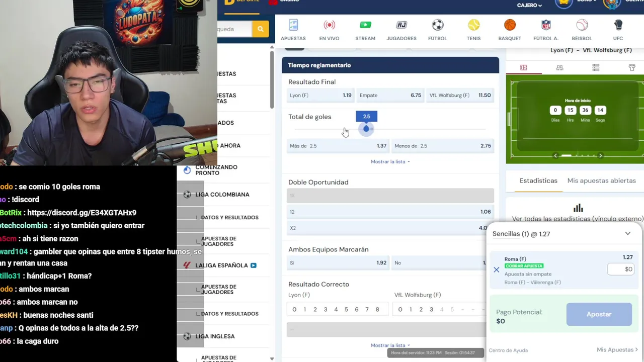
Task: Bet on Lyon (F) at 1.19
Action: (x=320, y=96)
